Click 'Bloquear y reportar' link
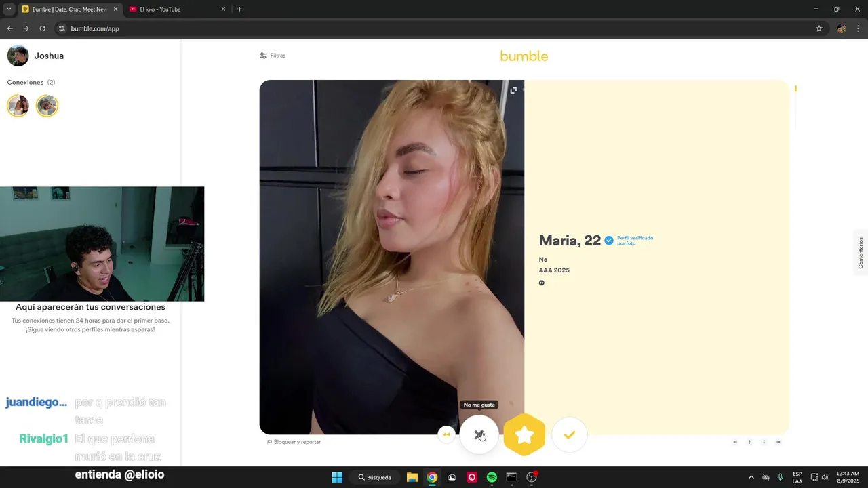 tap(294, 442)
